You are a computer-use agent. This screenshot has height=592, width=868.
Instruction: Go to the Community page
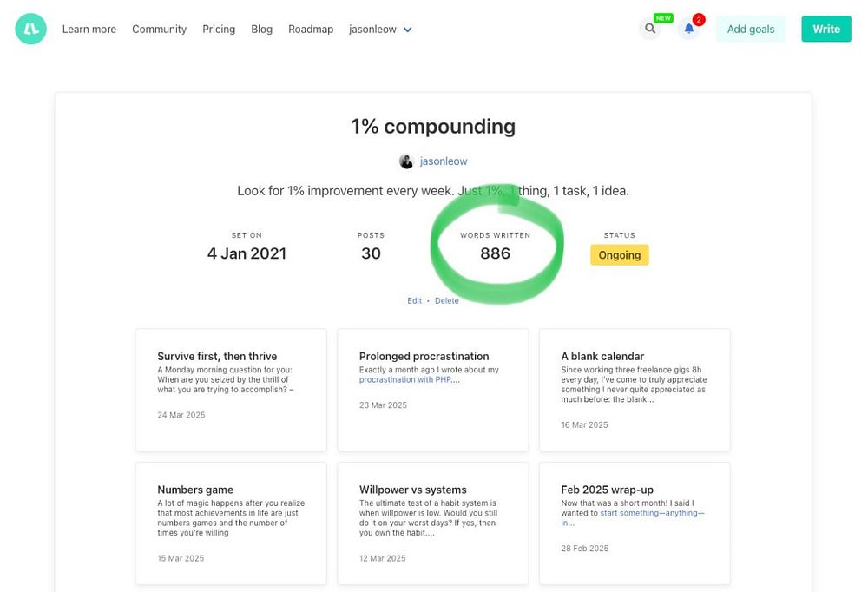click(x=159, y=30)
